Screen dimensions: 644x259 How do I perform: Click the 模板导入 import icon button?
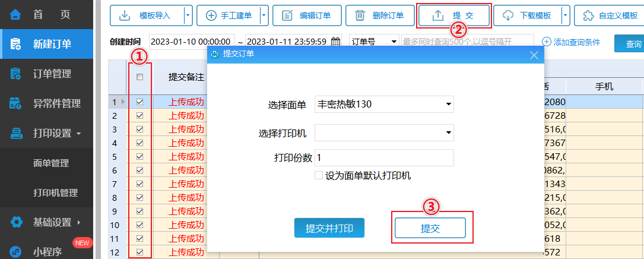coord(147,15)
